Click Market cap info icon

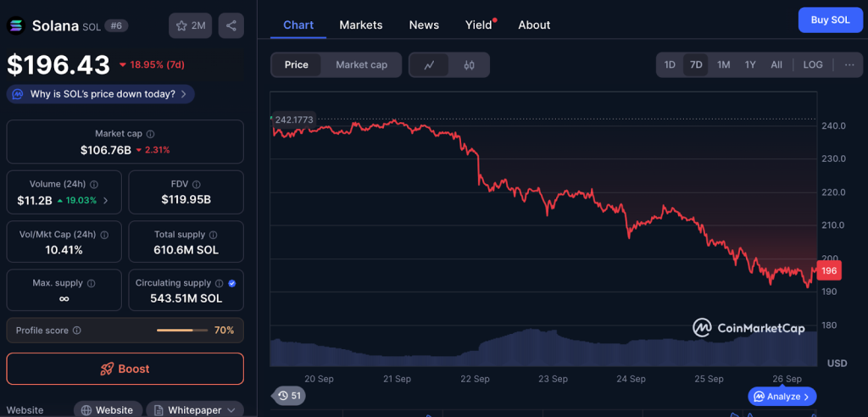click(x=151, y=134)
